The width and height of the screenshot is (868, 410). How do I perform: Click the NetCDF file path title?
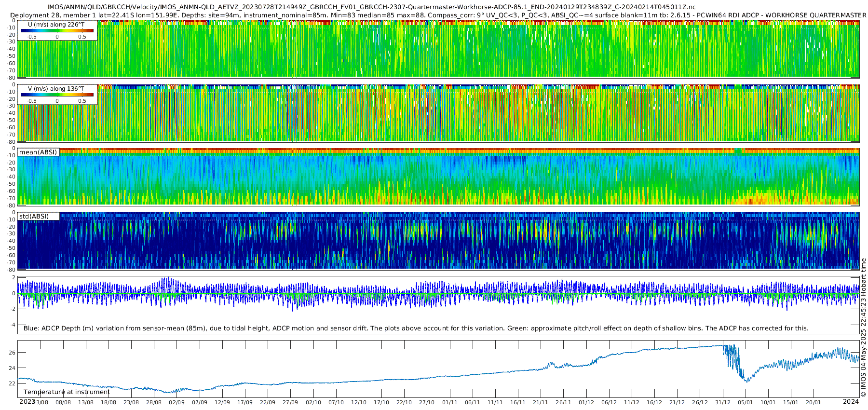(371, 7)
